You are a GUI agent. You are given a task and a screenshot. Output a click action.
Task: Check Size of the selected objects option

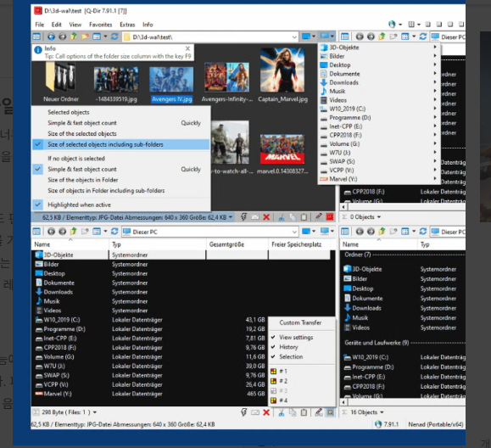[121, 133]
